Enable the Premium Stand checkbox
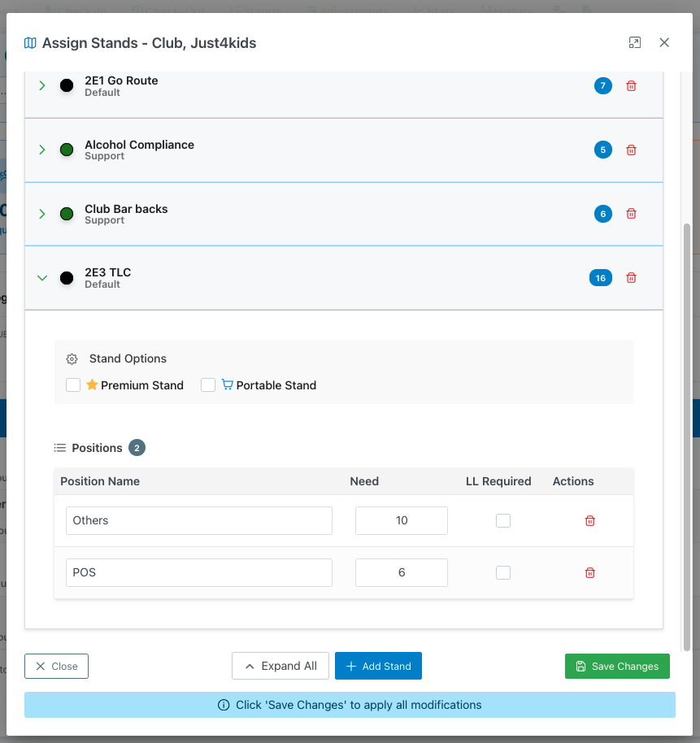 pyautogui.click(x=73, y=385)
